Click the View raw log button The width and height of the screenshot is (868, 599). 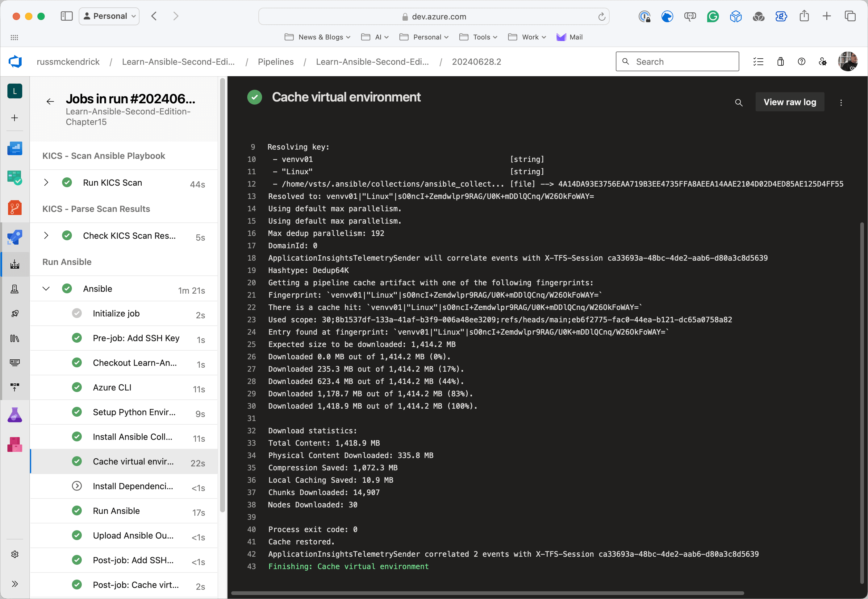[790, 102]
